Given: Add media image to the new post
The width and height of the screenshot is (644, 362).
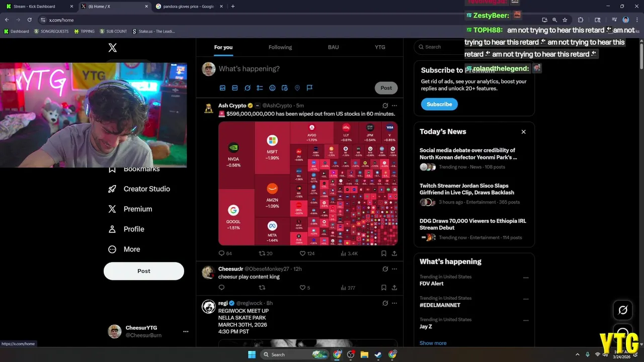Looking at the screenshot, I should click(222, 88).
